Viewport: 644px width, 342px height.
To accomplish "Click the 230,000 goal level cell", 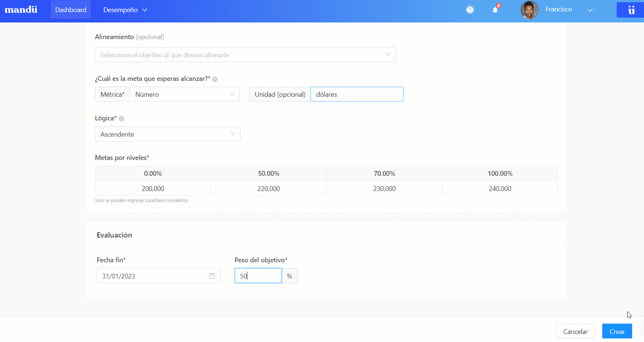I will click(x=384, y=188).
